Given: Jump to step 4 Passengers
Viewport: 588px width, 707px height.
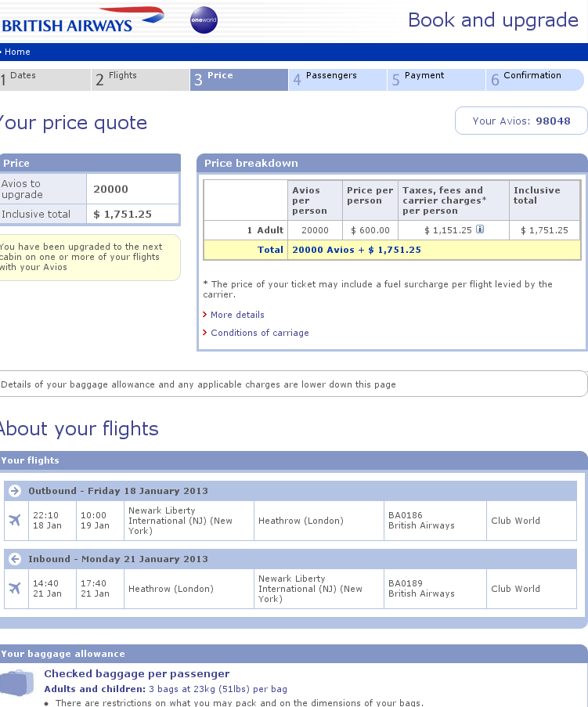Looking at the screenshot, I should click(x=337, y=79).
